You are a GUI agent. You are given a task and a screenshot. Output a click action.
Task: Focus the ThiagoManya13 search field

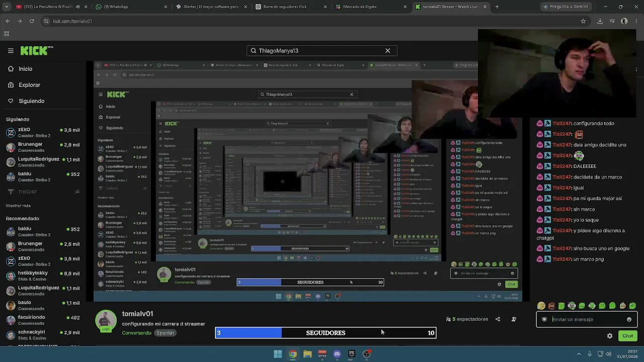(x=321, y=51)
